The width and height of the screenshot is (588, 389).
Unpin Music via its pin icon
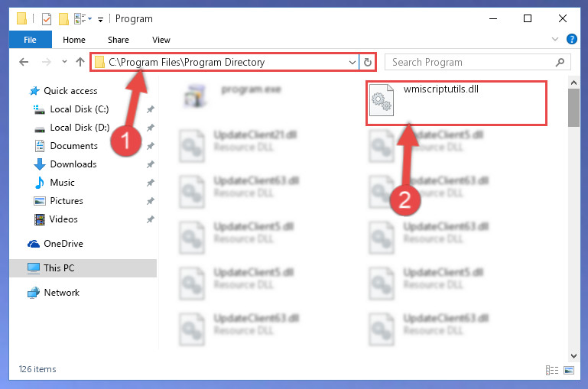click(x=151, y=183)
